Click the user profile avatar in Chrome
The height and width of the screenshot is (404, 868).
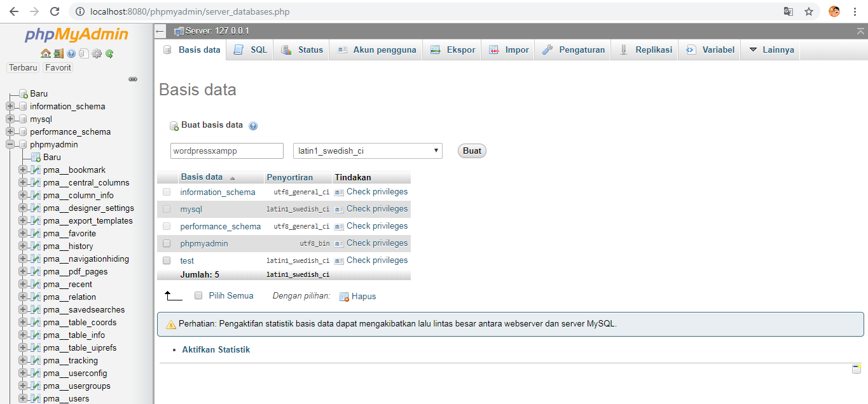[834, 11]
